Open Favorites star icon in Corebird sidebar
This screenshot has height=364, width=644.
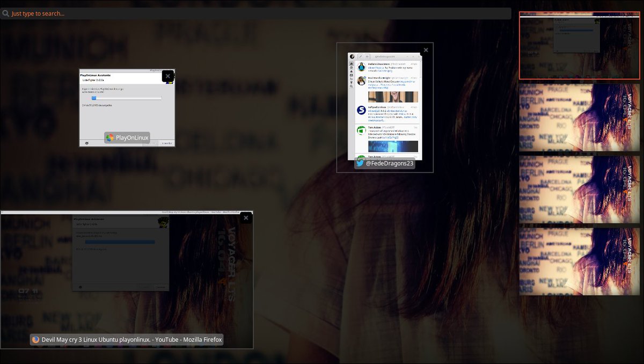351,71
